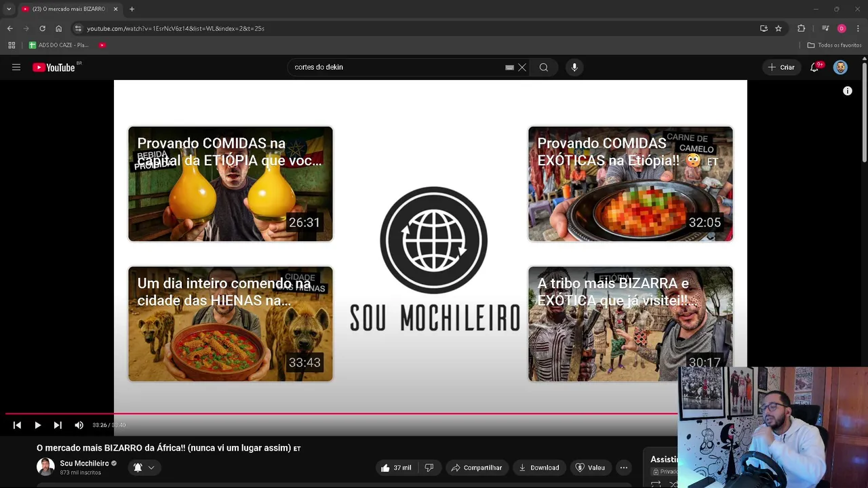The height and width of the screenshot is (488, 868).
Task: Open the YouTube guide hamburger menu
Action: [x=16, y=67]
